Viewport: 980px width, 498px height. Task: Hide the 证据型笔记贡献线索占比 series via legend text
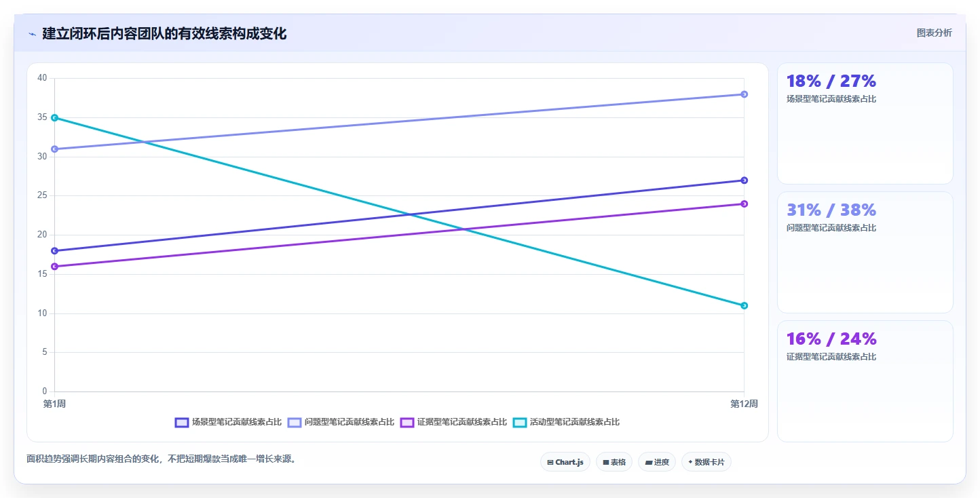pos(461,422)
